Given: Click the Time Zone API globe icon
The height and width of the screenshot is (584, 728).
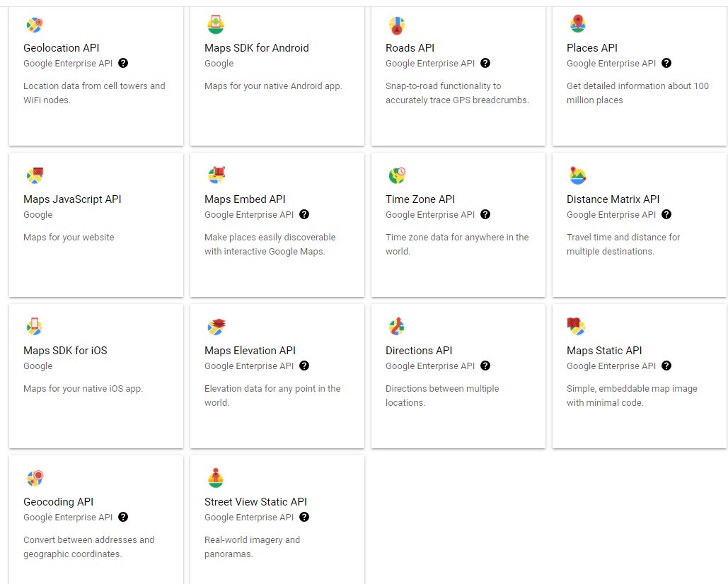Looking at the screenshot, I should click(x=397, y=175).
